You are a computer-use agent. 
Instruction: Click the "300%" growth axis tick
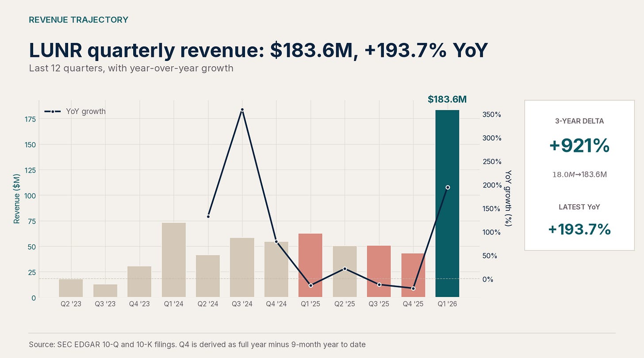coord(492,138)
